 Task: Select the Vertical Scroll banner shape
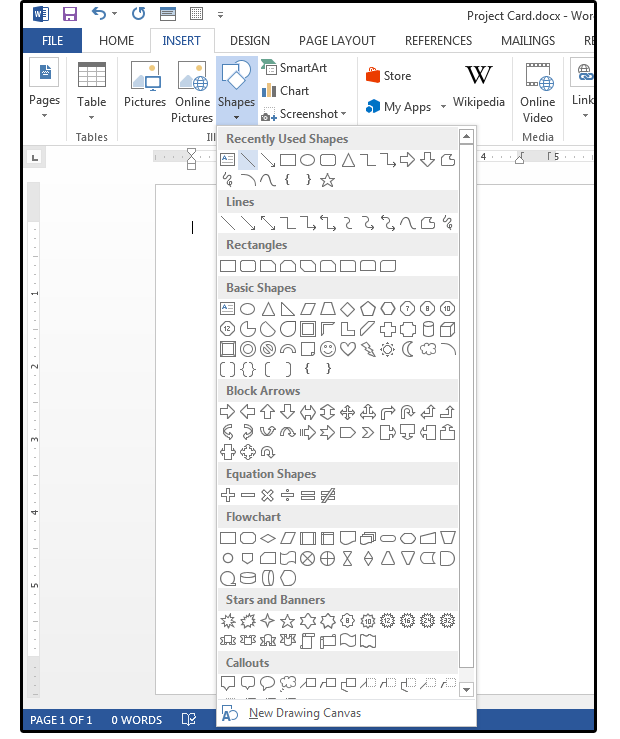tap(308, 641)
